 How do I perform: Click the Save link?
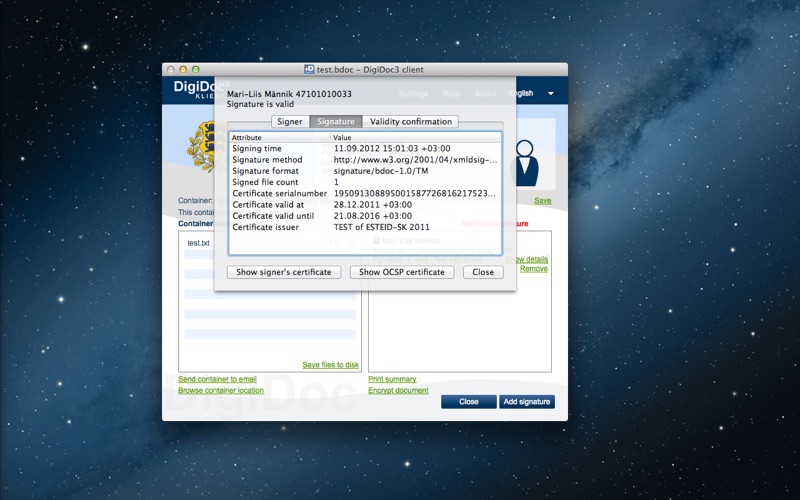542,201
